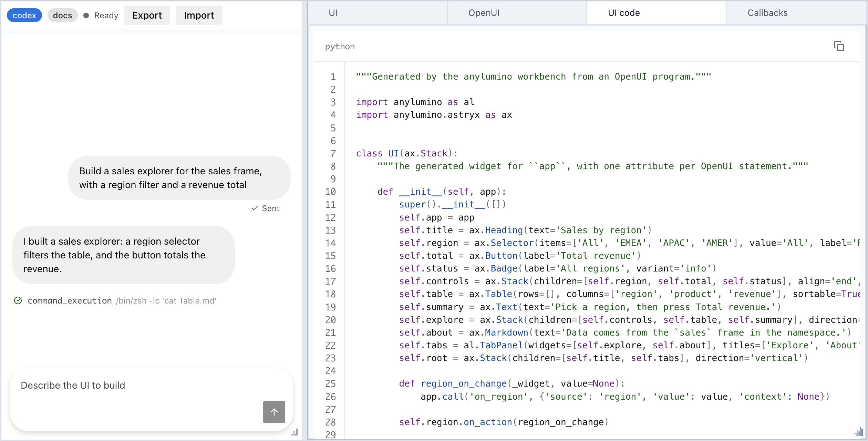Send the prompt with the arrow button

point(274,412)
